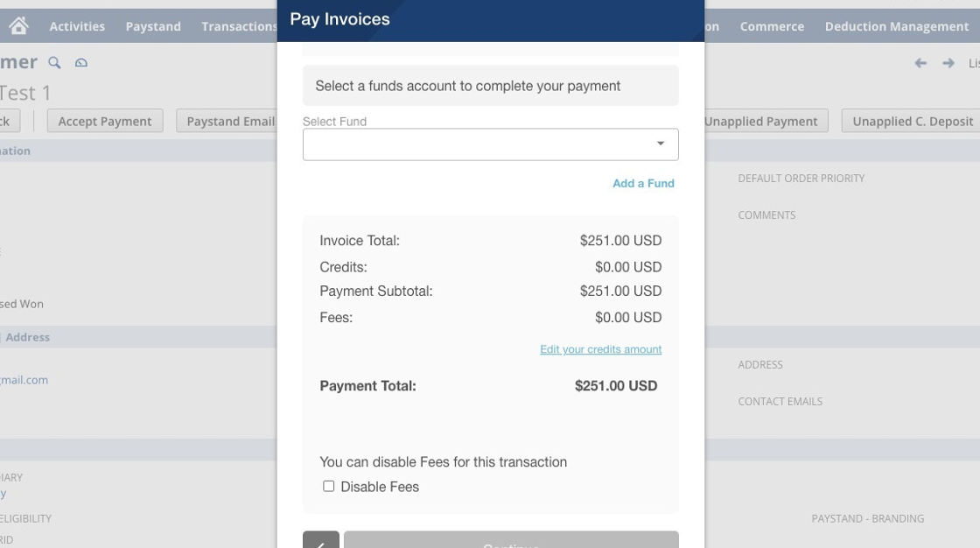Click the Unapplied Payment button
980x548 pixels.
coord(766,121)
